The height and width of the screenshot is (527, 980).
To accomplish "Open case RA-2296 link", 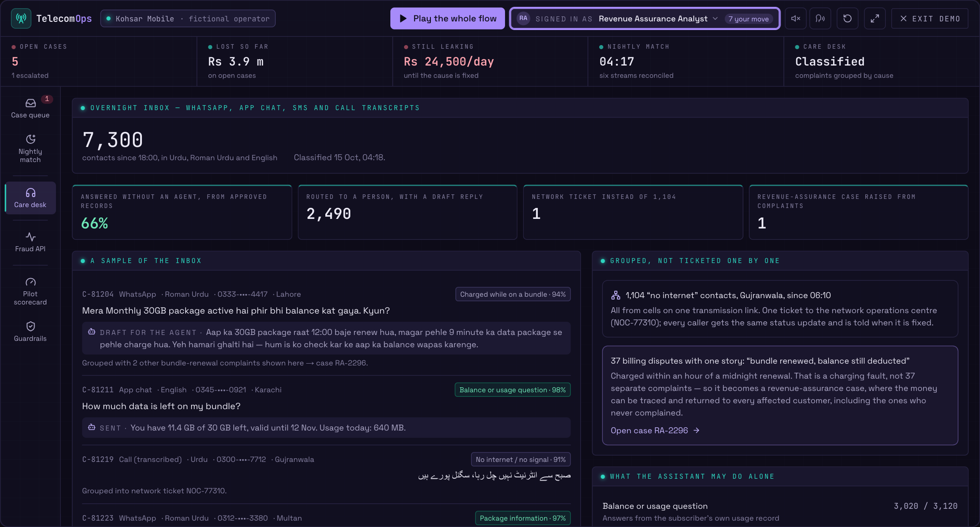I will tap(655, 431).
